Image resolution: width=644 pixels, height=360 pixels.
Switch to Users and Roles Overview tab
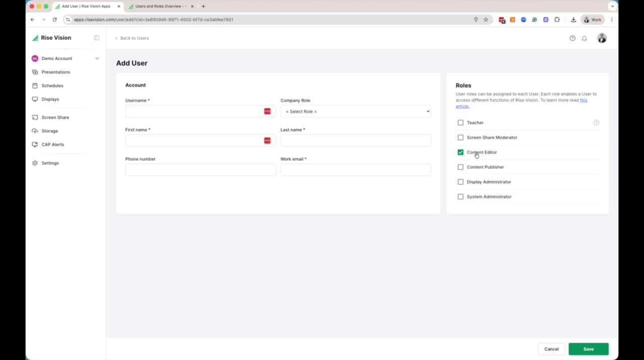[158, 7]
